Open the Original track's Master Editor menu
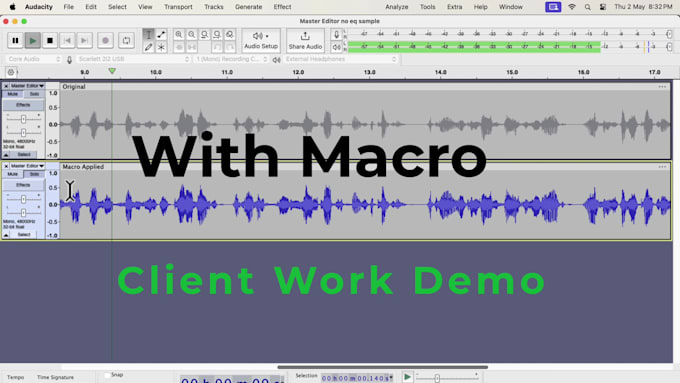680x383 pixels. (x=27, y=86)
